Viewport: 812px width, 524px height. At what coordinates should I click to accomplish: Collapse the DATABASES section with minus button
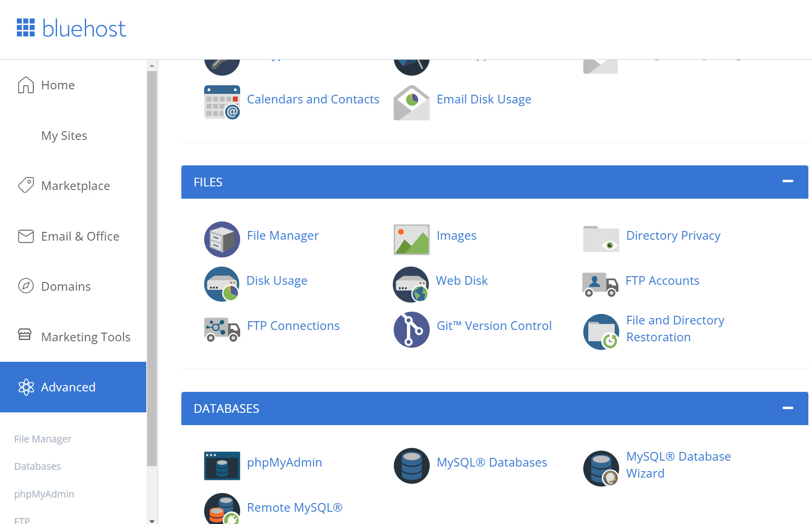pyautogui.click(x=788, y=408)
